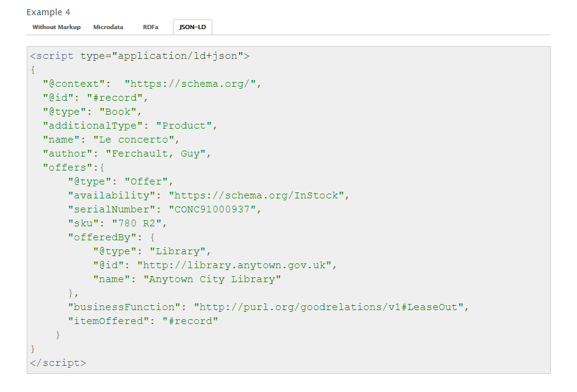Click the "offers" key line

tap(73, 168)
